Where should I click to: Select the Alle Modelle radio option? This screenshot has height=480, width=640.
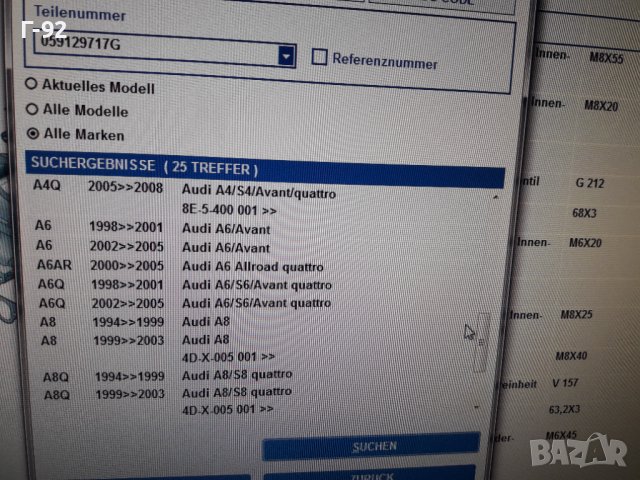pos(32,109)
